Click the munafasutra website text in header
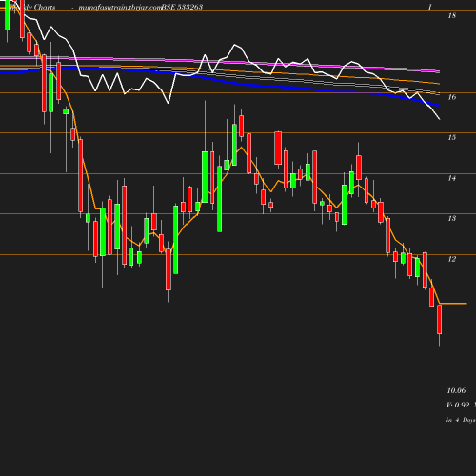476x476 pixels. [120, 7]
